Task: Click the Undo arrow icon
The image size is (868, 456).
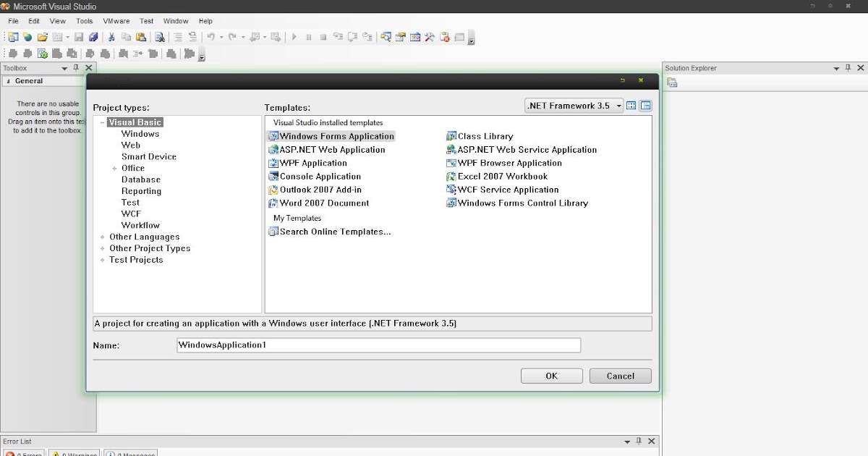Action: [x=210, y=37]
